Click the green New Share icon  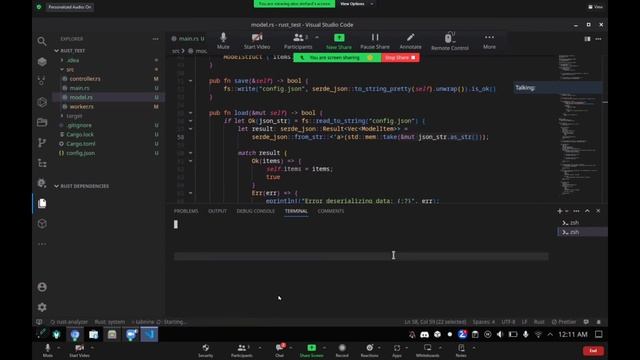(339, 38)
